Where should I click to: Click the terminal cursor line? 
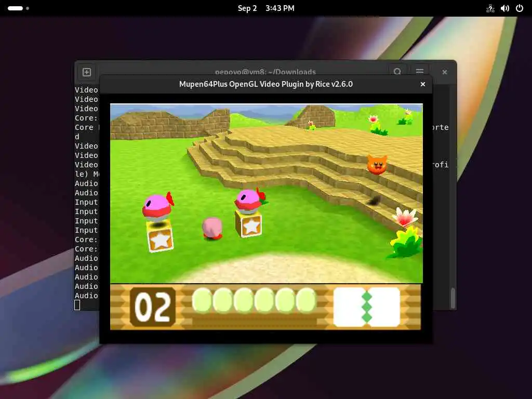[x=77, y=305]
